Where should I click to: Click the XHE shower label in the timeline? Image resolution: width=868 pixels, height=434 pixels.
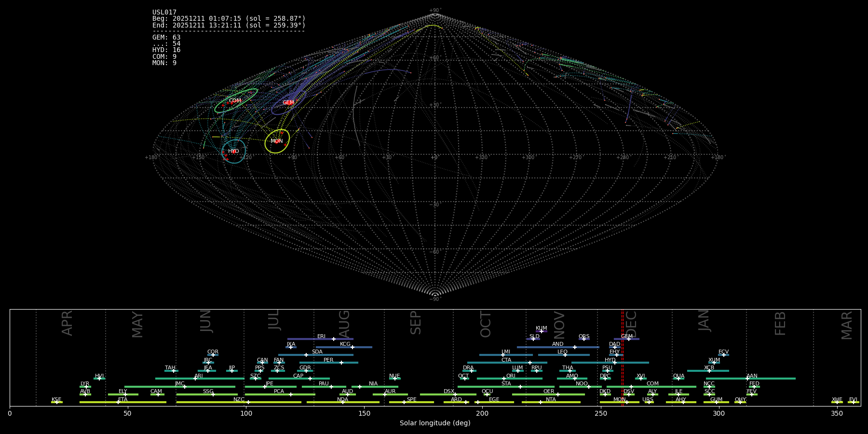point(837,400)
